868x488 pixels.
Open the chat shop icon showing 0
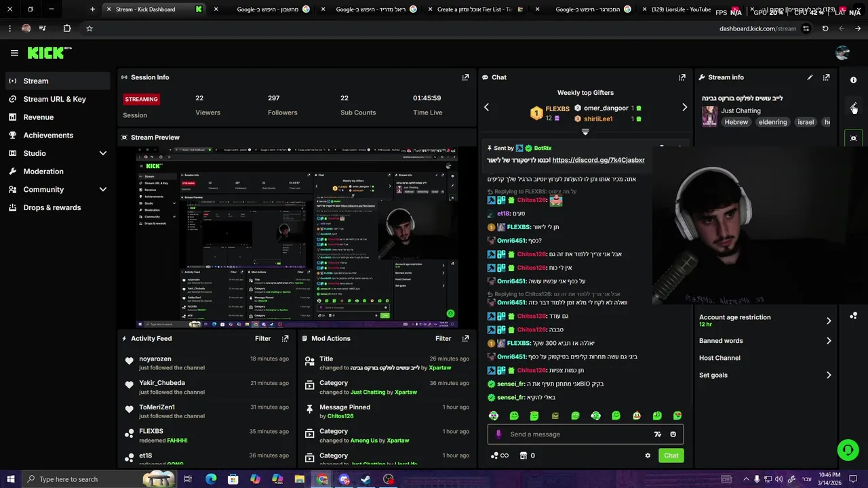coord(527,455)
